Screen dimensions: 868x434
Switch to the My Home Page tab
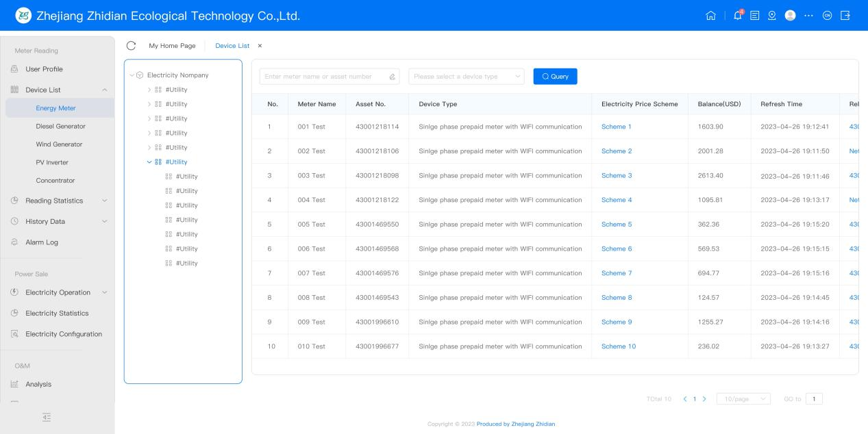tap(172, 46)
